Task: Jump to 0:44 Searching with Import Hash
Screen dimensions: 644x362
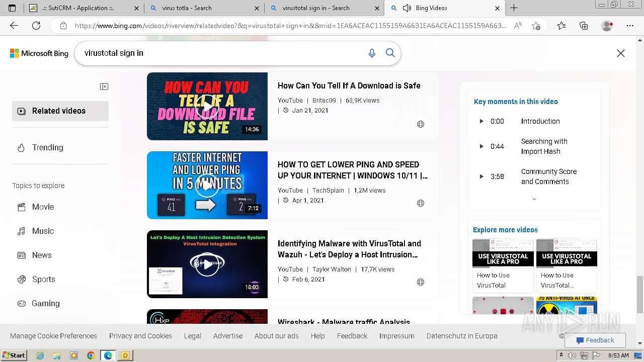Action: click(534, 146)
